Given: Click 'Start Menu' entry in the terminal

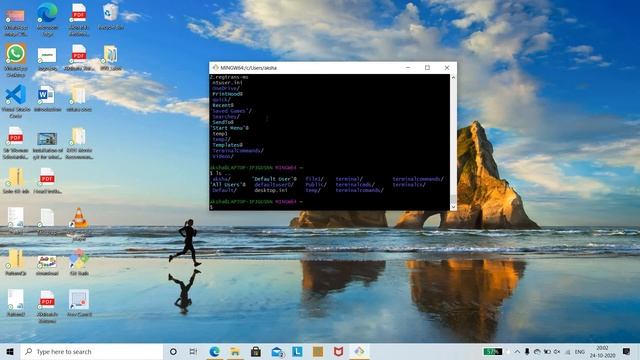Looking at the screenshot, I should (x=230, y=128).
